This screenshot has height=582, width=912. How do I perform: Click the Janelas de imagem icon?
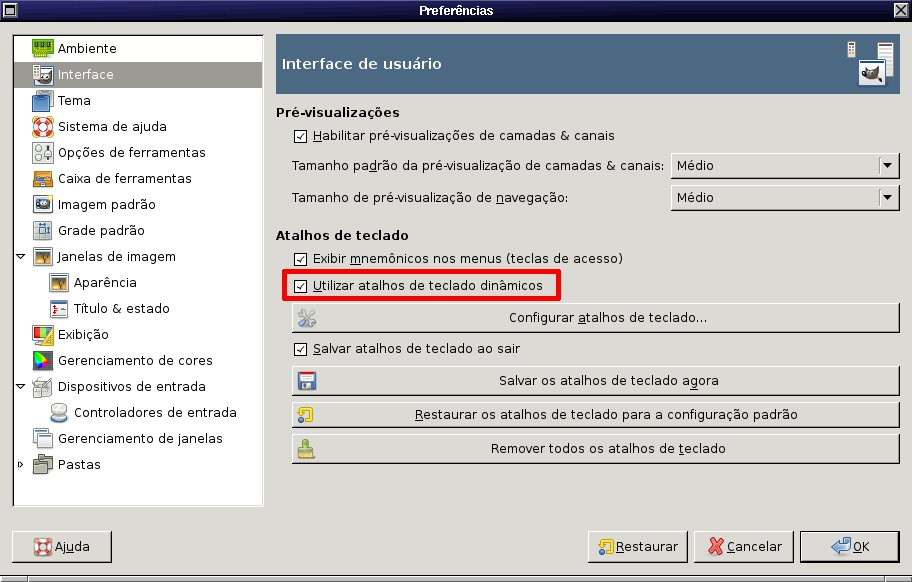[42, 256]
